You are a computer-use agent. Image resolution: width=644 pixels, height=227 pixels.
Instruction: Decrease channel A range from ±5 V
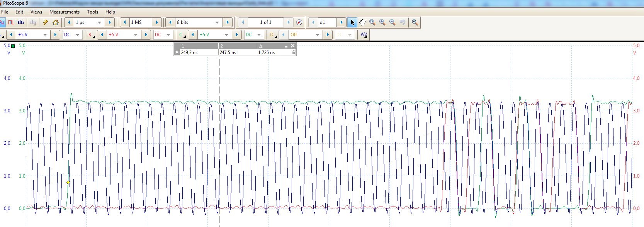tap(11, 35)
